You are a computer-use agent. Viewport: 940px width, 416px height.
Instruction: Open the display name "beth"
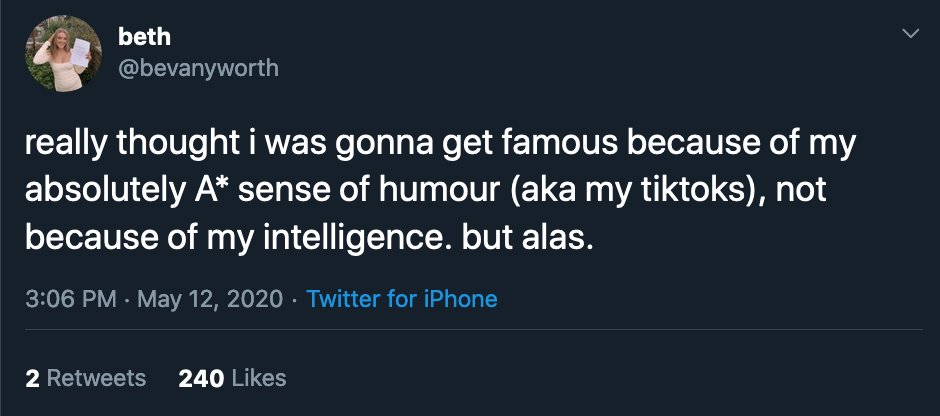144,37
